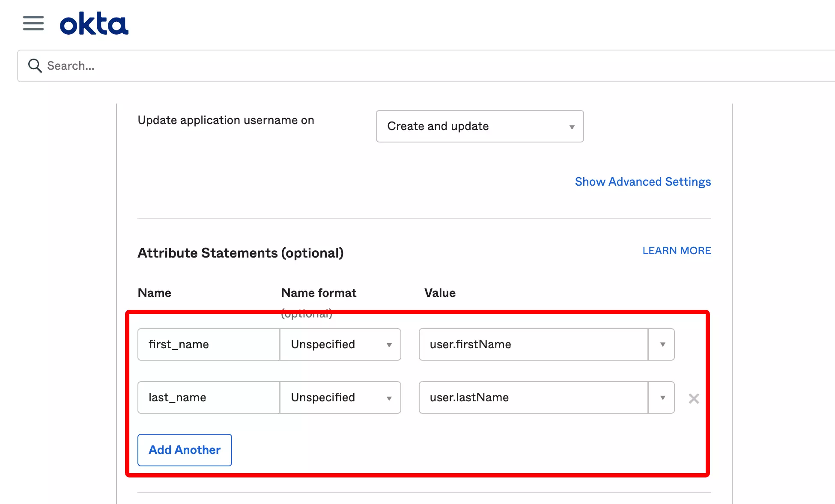Click the Okta logo
The width and height of the screenshot is (835, 504).
(94, 24)
